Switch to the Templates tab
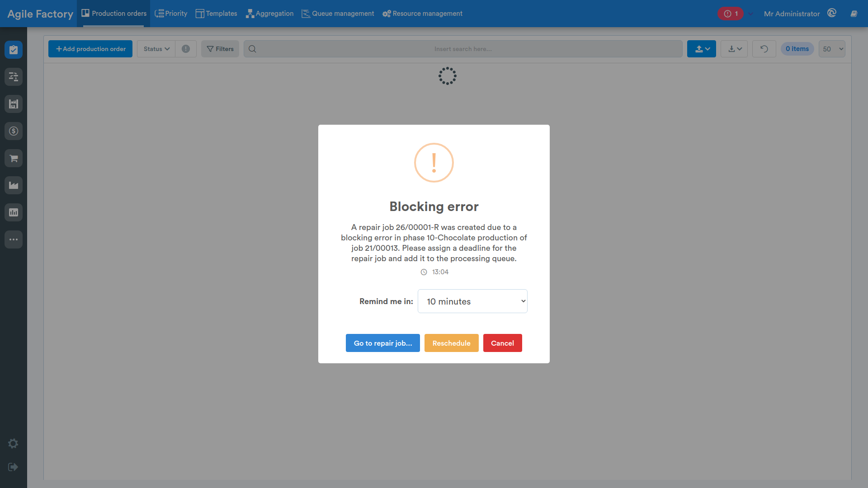This screenshot has height=488, width=868. (x=216, y=14)
